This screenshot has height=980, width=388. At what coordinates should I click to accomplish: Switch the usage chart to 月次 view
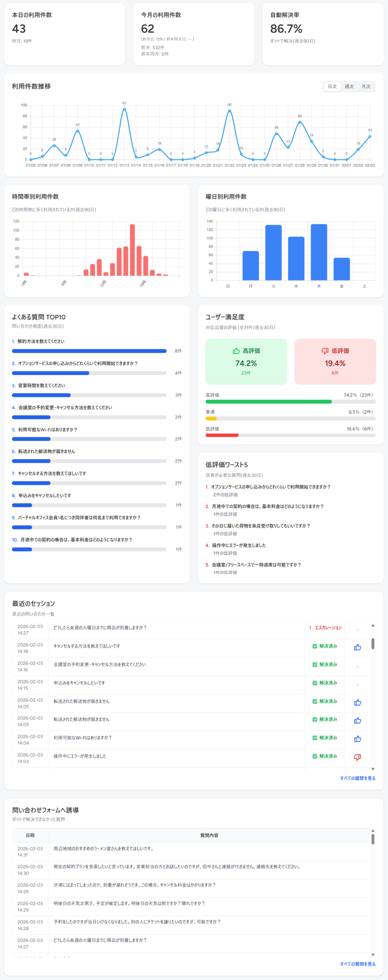[x=366, y=87]
